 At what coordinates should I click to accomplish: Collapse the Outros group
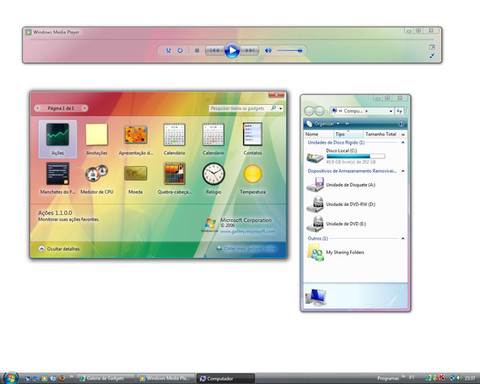point(403,238)
